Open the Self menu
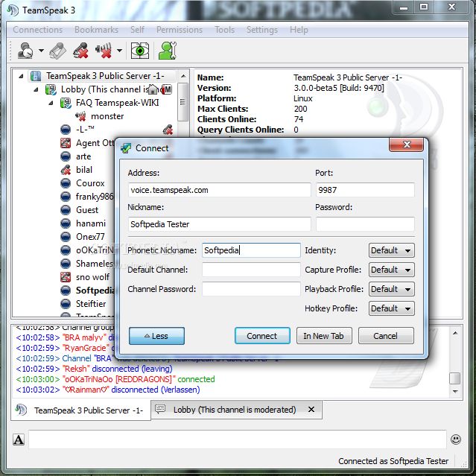 pyautogui.click(x=137, y=30)
